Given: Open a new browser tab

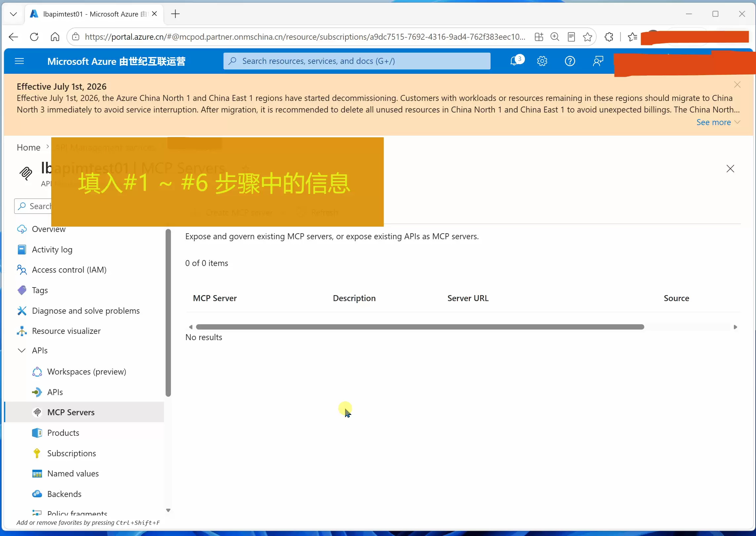Looking at the screenshot, I should point(175,14).
